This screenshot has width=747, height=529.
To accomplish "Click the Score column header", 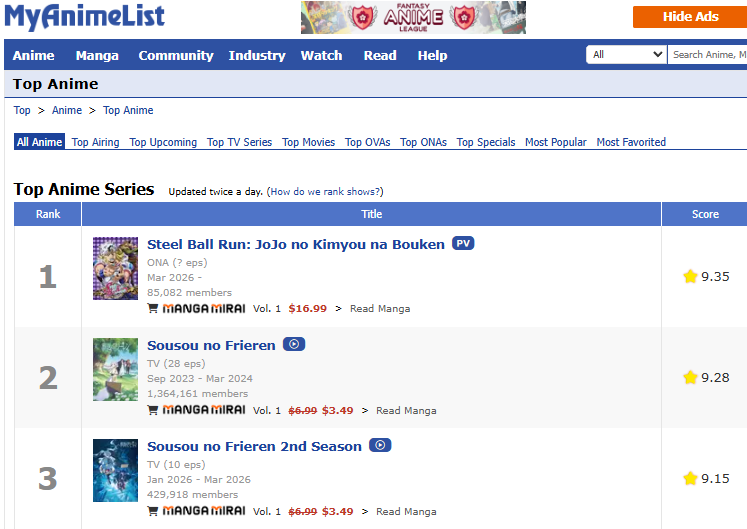I will 705,214.
